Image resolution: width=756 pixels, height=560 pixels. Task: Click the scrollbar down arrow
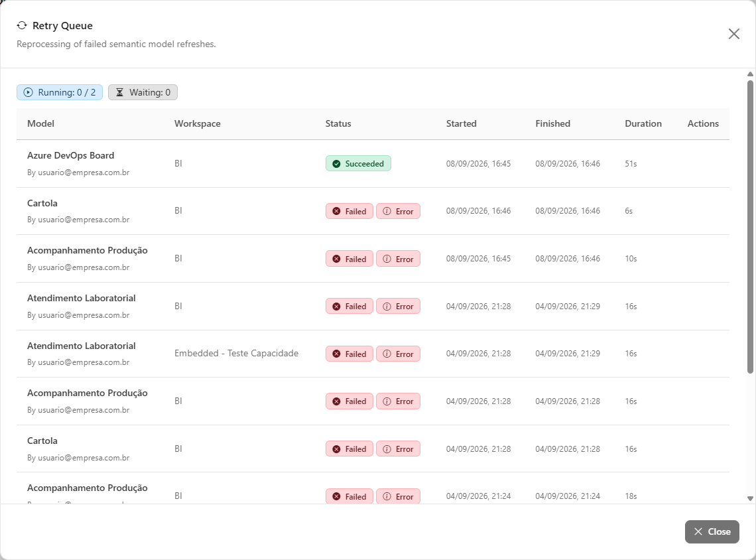coord(750,499)
